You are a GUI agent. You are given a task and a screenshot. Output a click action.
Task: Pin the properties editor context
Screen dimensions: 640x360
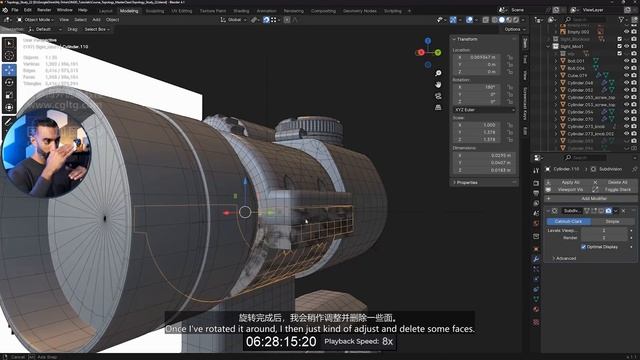[x=634, y=169]
